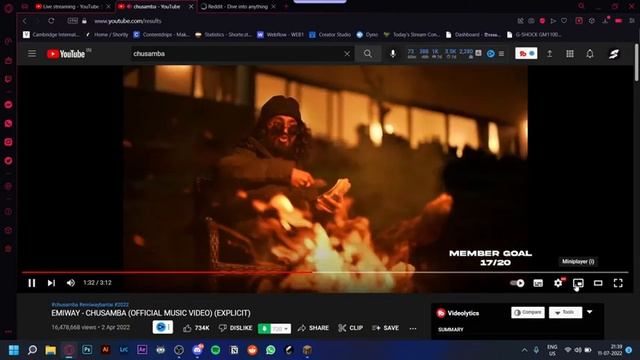Open File Explorer from the taskbar

[x=51, y=350]
